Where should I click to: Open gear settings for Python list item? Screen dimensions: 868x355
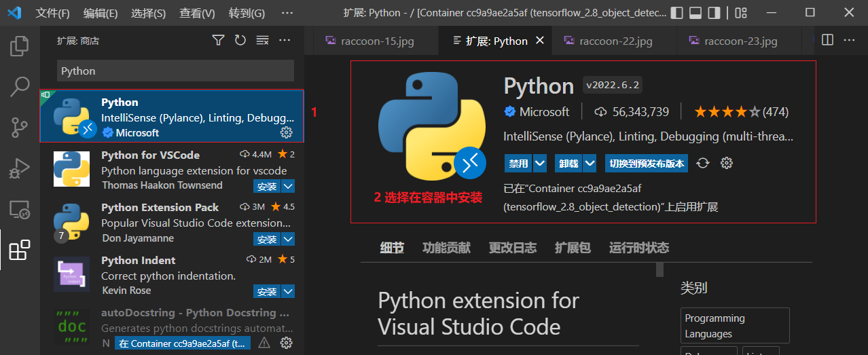[x=287, y=132]
